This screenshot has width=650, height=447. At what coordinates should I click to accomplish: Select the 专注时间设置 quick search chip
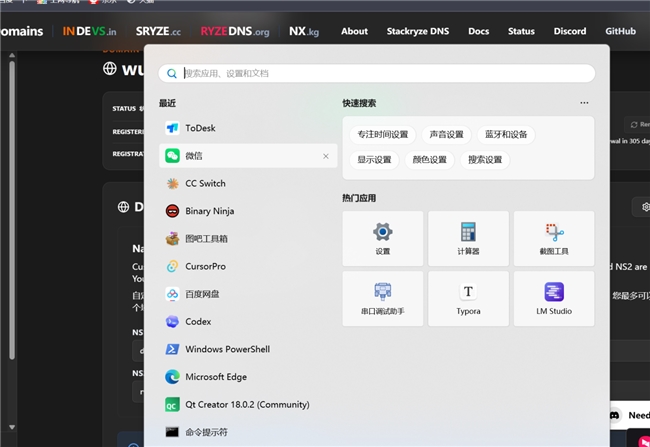point(383,135)
